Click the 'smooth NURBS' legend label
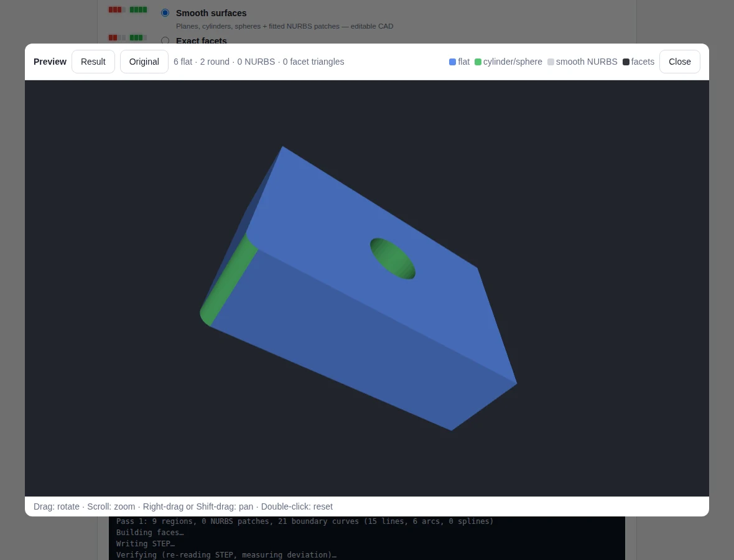 coord(587,62)
